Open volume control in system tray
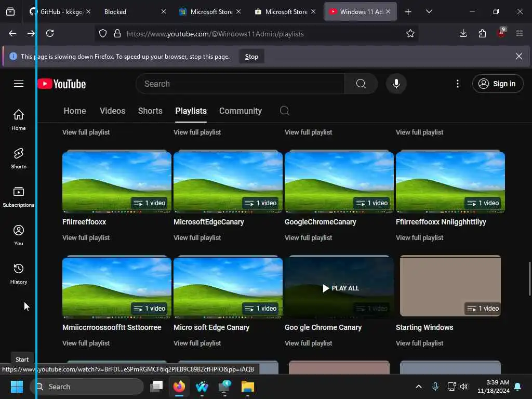532x399 pixels. click(464, 387)
